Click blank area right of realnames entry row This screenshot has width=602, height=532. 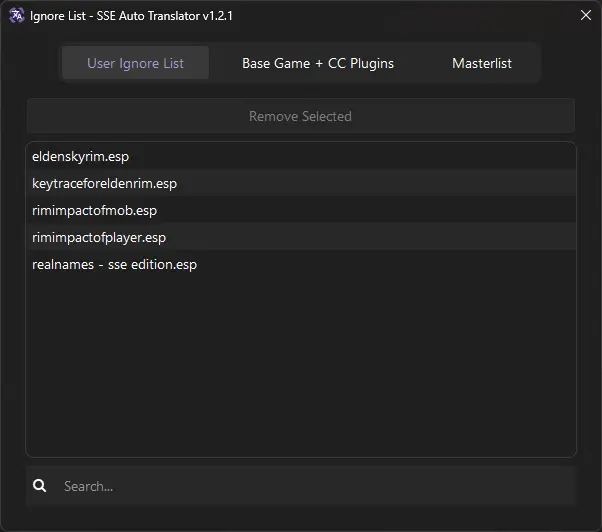[x=384, y=264]
